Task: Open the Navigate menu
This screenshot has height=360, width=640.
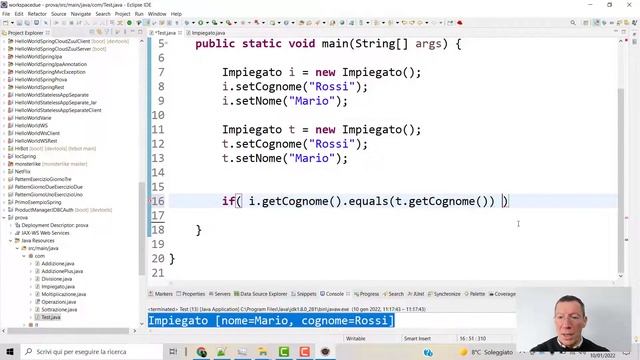Action: pyautogui.click(x=81, y=14)
